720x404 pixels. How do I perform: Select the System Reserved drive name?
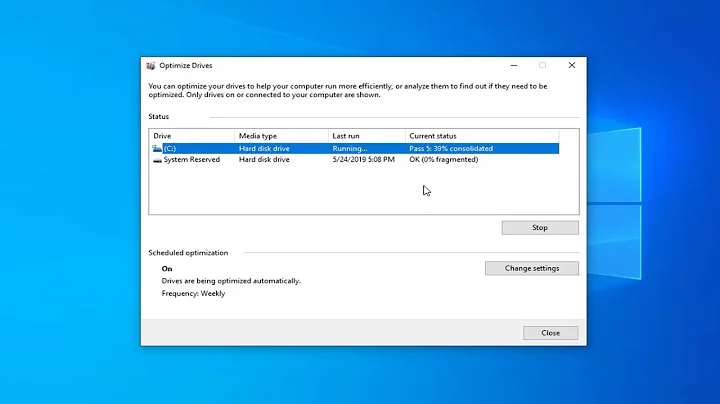click(x=191, y=160)
